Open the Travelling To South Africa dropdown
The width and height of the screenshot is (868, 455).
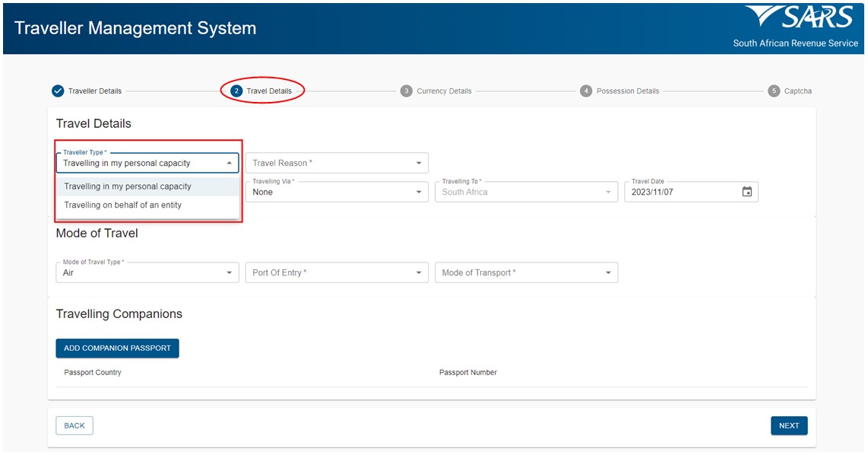pos(527,192)
